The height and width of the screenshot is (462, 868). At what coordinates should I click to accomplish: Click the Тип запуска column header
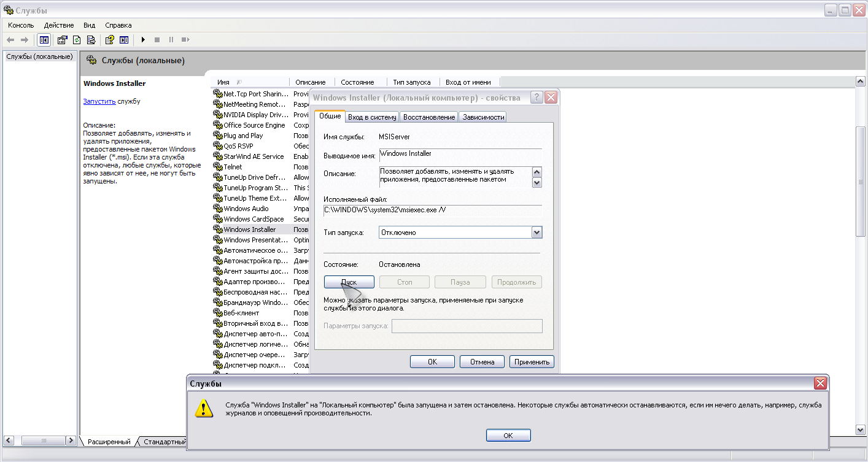tap(413, 82)
